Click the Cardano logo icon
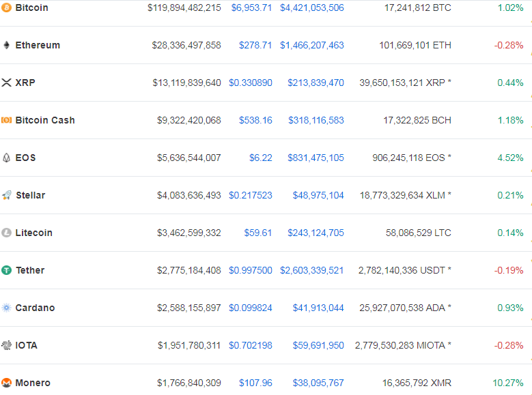The image size is (532, 395). (x=6, y=308)
